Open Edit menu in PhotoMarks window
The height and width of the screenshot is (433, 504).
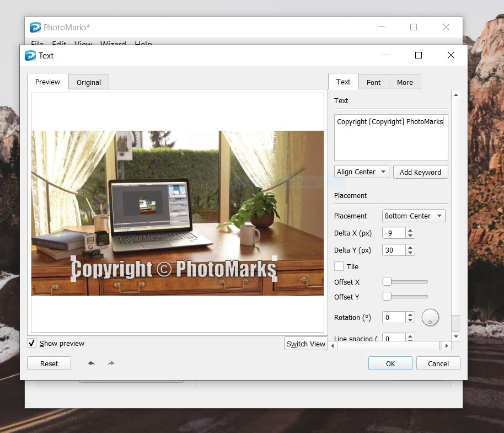coord(59,44)
